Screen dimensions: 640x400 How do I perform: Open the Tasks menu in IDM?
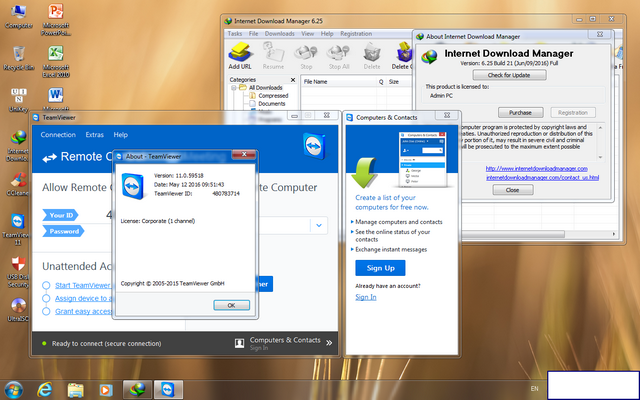[x=235, y=33]
